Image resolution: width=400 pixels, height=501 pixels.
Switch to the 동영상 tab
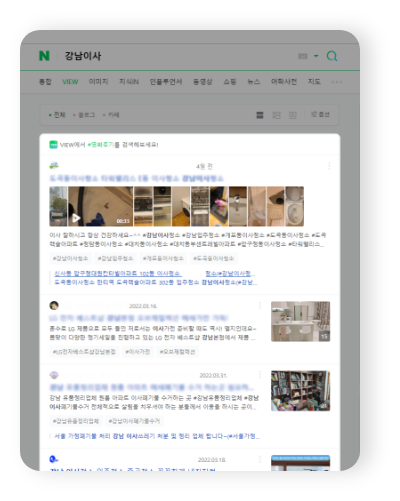(x=203, y=82)
